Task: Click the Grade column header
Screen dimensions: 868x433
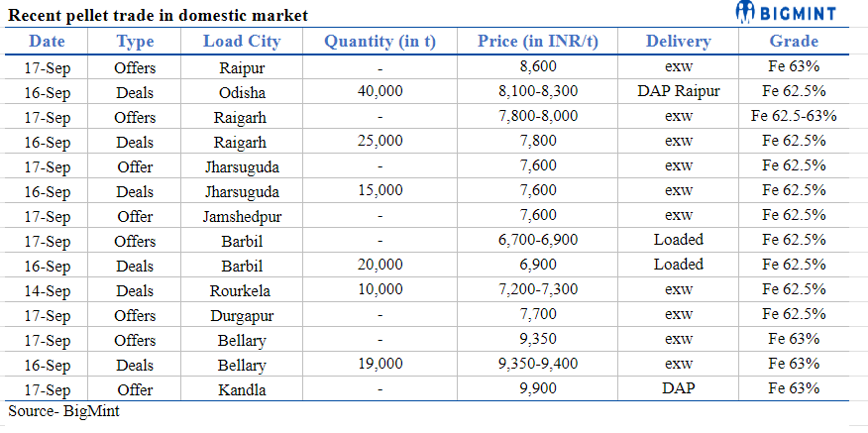Action: [794, 41]
